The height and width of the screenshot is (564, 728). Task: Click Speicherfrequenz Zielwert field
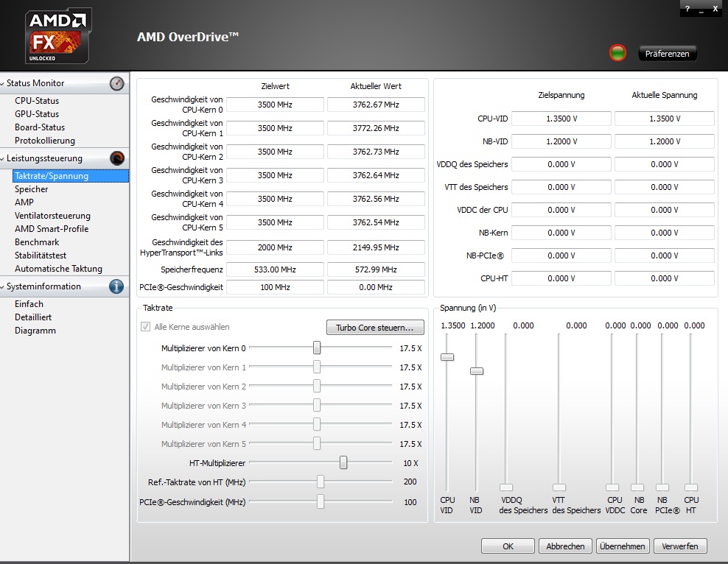[275, 269]
